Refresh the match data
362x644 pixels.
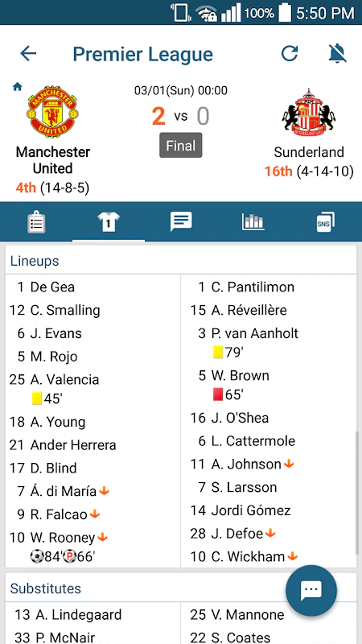click(x=290, y=53)
